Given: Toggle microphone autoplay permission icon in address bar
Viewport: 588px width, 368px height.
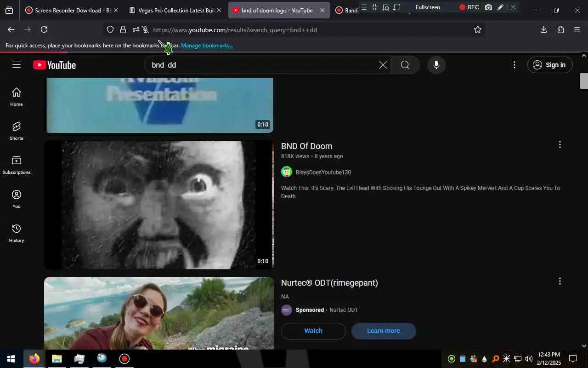Looking at the screenshot, I should click(x=145, y=29).
